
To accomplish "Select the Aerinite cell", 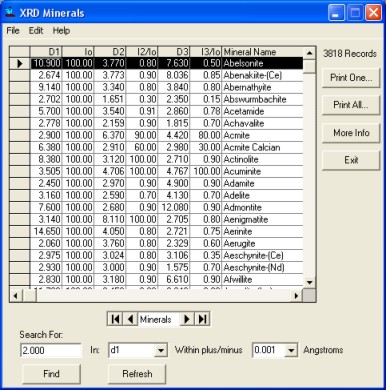I will [263, 231].
